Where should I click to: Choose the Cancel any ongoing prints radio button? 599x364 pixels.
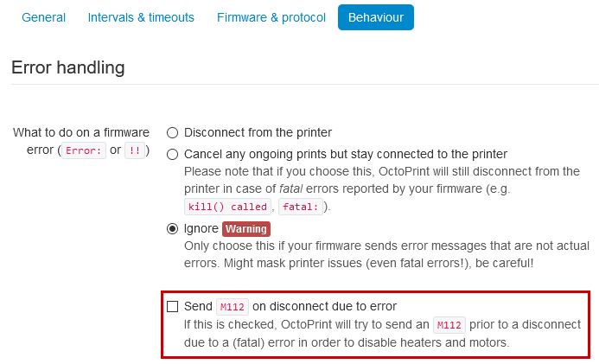click(173, 154)
